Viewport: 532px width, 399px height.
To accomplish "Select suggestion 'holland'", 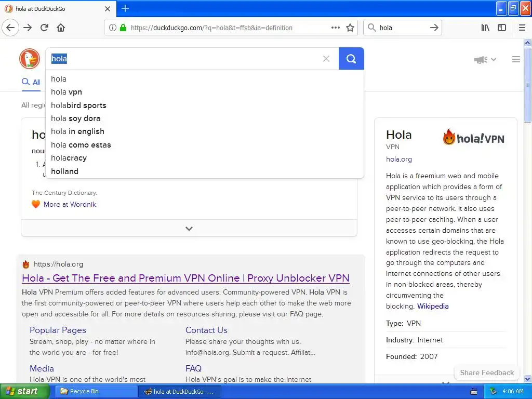I will [205, 171].
